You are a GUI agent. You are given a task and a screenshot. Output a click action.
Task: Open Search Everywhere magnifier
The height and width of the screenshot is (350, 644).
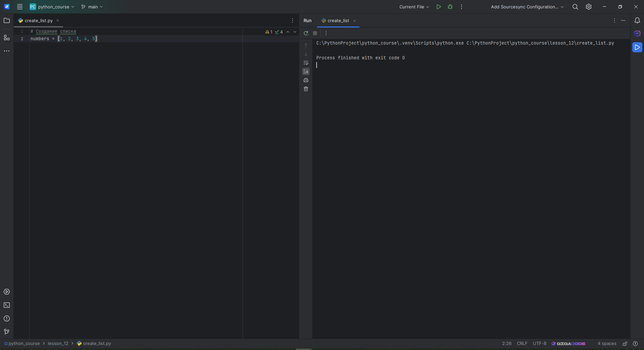click(x=575, y=7)
